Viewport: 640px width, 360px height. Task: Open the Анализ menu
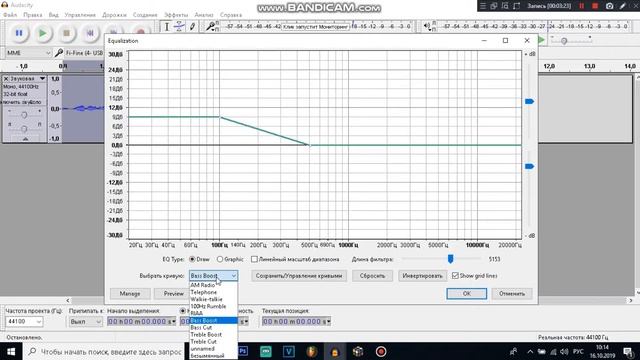tap(204, 15)
